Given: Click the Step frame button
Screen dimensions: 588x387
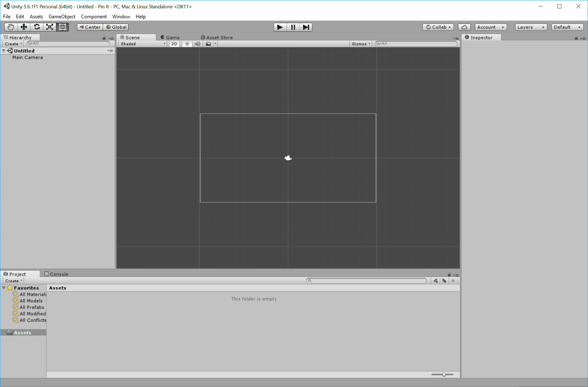Looking at the screenshot, I should click(x=306, y=27).
